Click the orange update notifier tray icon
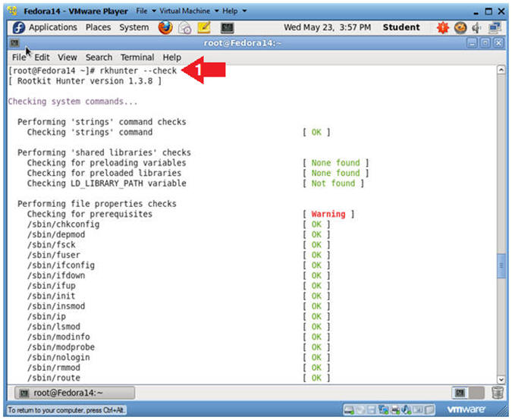The width and height of the screenshot is (512, 420). pos(460,28)
